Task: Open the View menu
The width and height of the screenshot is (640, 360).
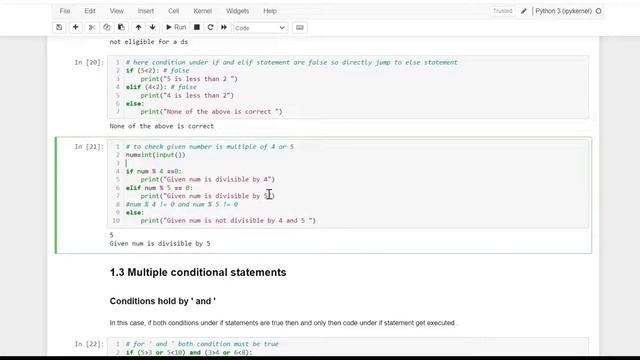Action: click(116, 11)
